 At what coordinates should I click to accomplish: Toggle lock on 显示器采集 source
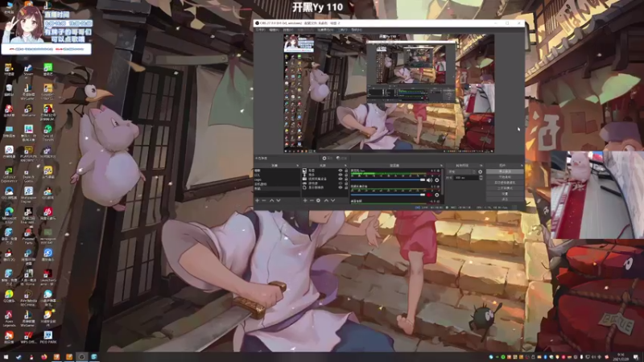346,187
